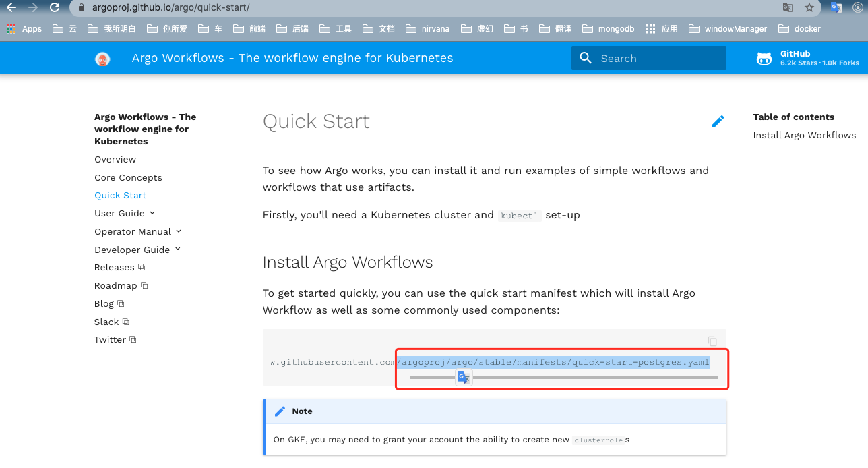Viewport: 868px width, 468px height.
Task: Click the external-link icon beside Releases
Action: [140, 267]
